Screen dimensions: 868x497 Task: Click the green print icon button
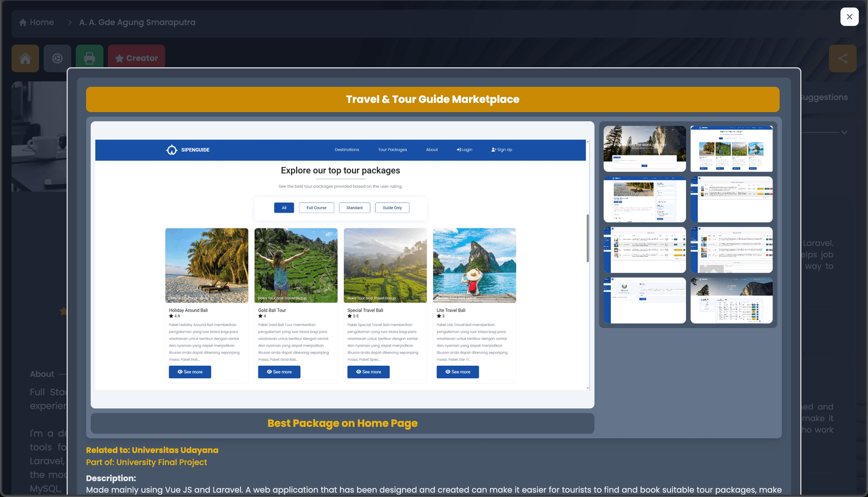(89, 58)
